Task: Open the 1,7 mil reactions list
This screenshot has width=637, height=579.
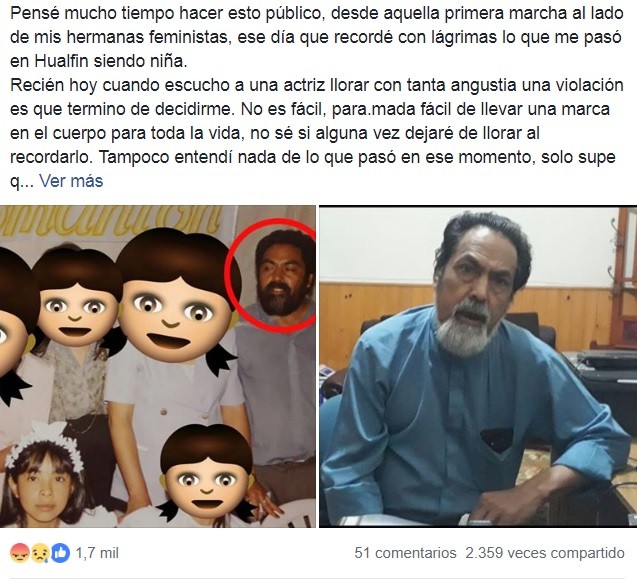Action: click(97, 553)
